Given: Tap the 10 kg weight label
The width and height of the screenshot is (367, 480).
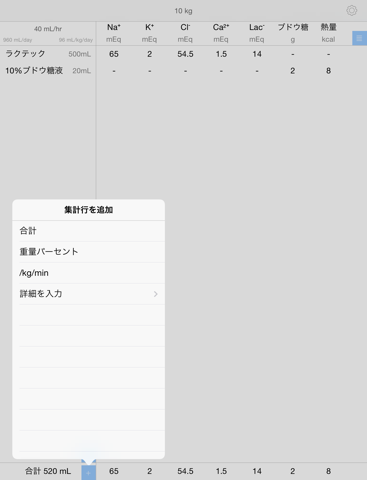Looking at the screenshot, I should [x=183, y=11].
